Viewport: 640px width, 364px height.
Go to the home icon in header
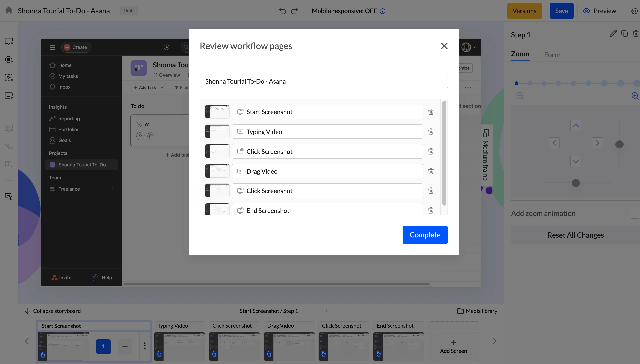[x=9, y=10]
